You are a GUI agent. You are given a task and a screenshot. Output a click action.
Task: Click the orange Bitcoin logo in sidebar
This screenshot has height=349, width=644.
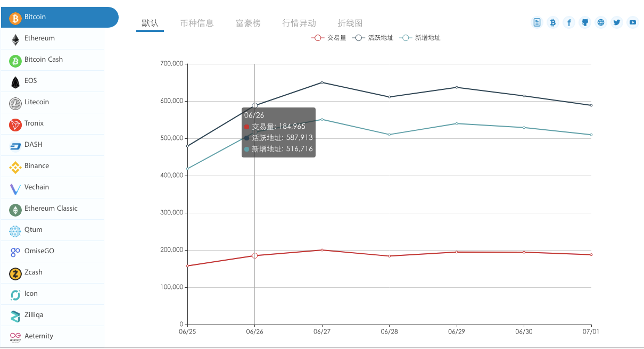coord(15,19)
